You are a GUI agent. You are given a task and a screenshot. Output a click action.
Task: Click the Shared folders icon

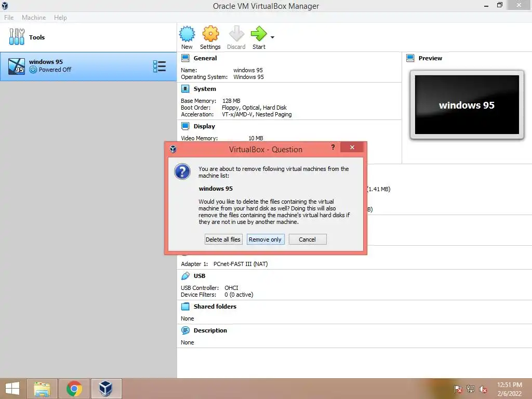[185, 307]
